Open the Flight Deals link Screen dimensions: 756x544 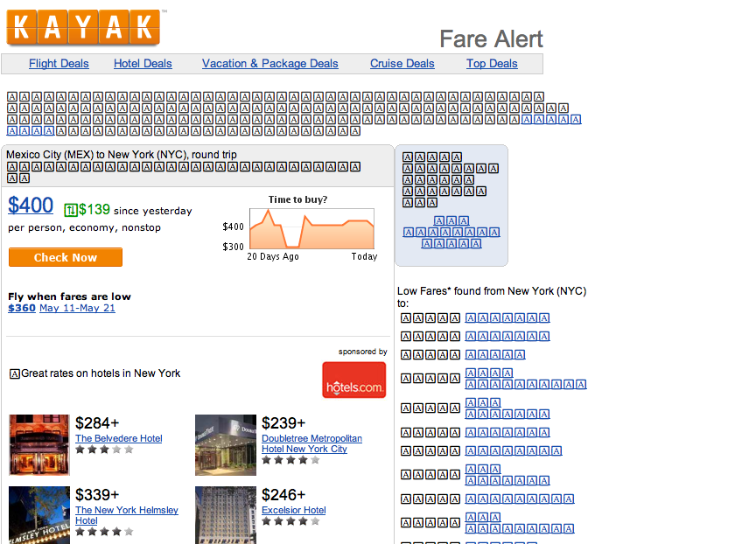pyautogui.click(x=59, y=64)
